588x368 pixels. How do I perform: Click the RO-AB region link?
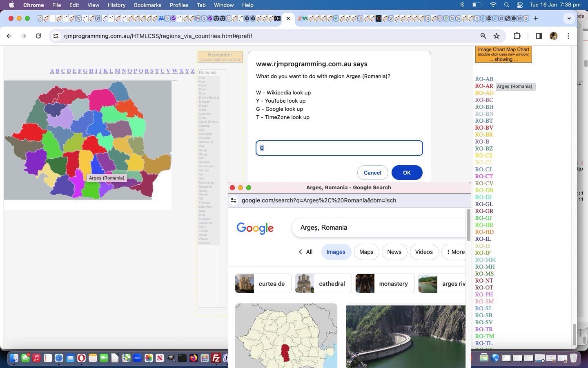click(x=484, y=79)
